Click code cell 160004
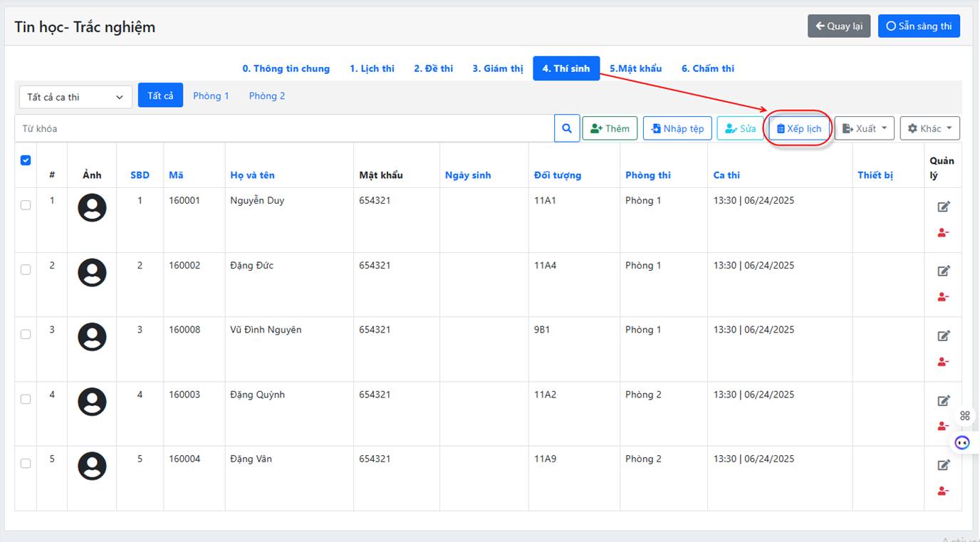 pos(184,459)
